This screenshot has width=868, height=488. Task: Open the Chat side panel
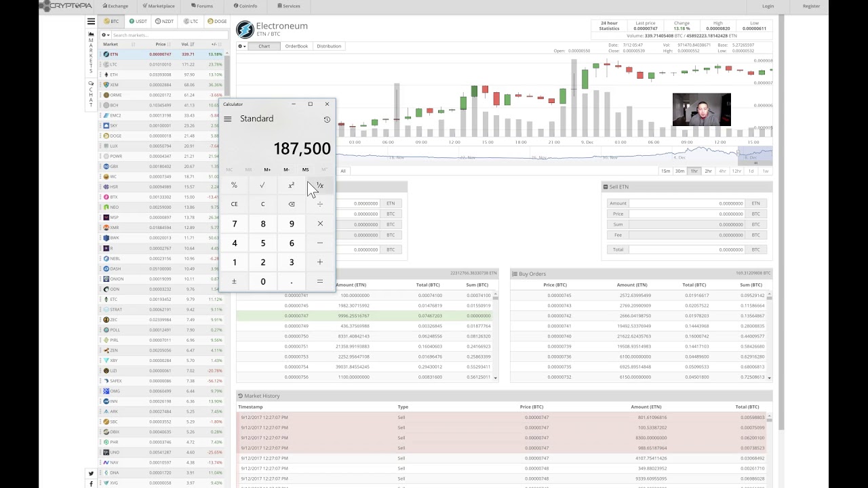pyautogui.click(x=91, y=94)
